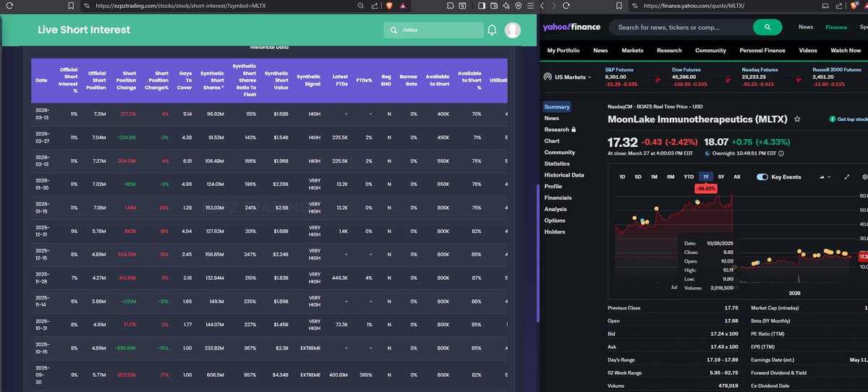Open chart settings gear on MLTX chart
The width and height of the screenshot is (868, 392).
pos(865,176)
